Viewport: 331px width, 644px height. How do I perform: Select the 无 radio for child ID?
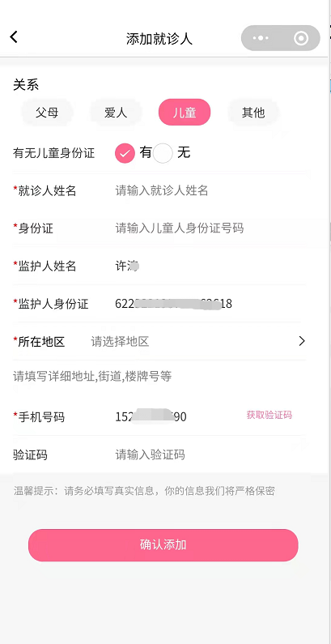163,154
